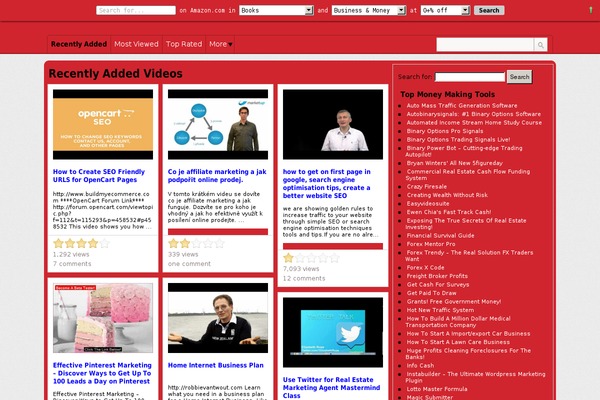The height and width of the screenshot is (400, 600).
Task: Open 'Crazy Firesale' link
Action: [x=427, y=187]
